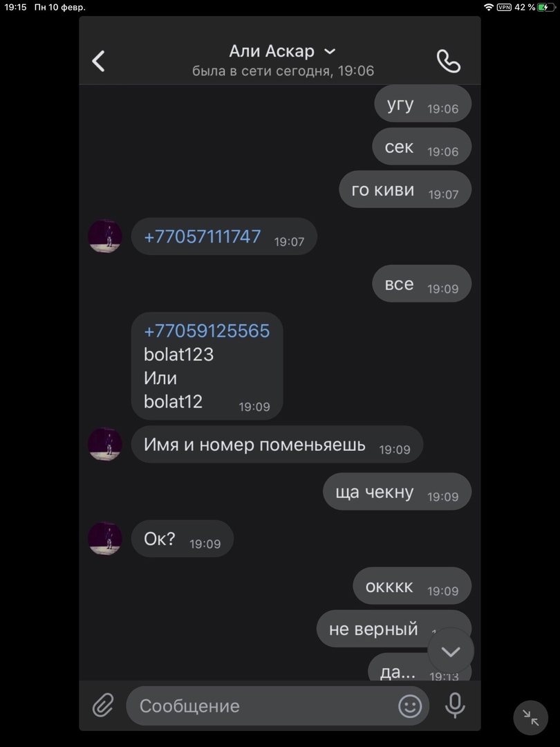Screen dimensions: 560x747
Task: Tap the back arrow to leave the chat
Action: [99, 61]
